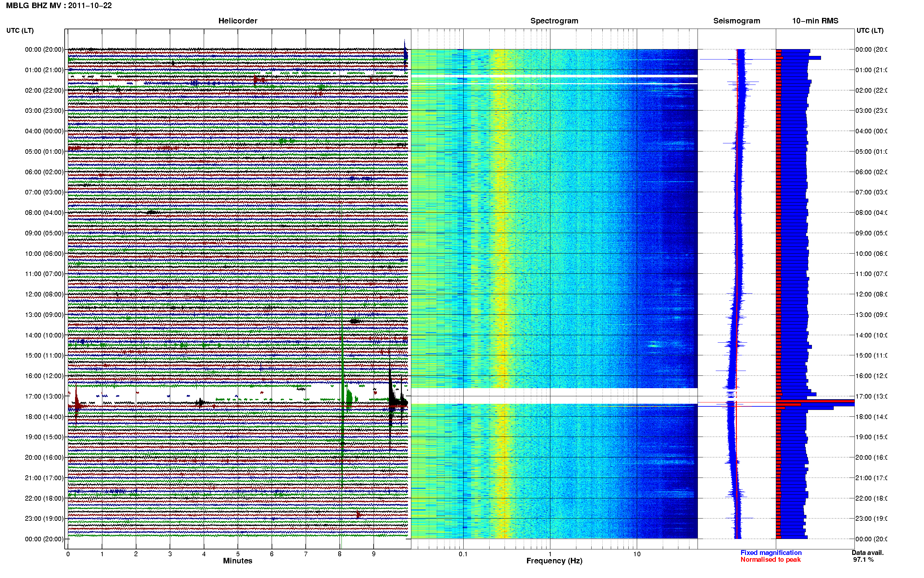Click the left '08:00 (04:00)' time label

click(44, 213)
